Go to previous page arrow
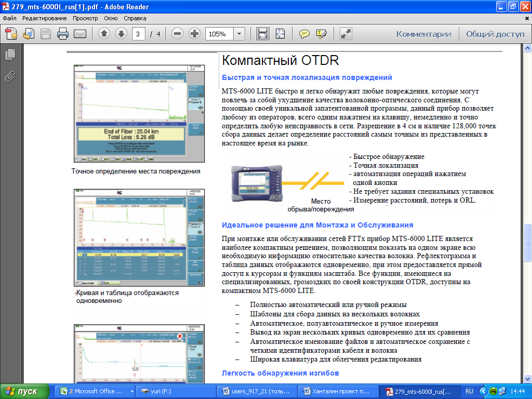The image size is (532, 399). [104, 34]
